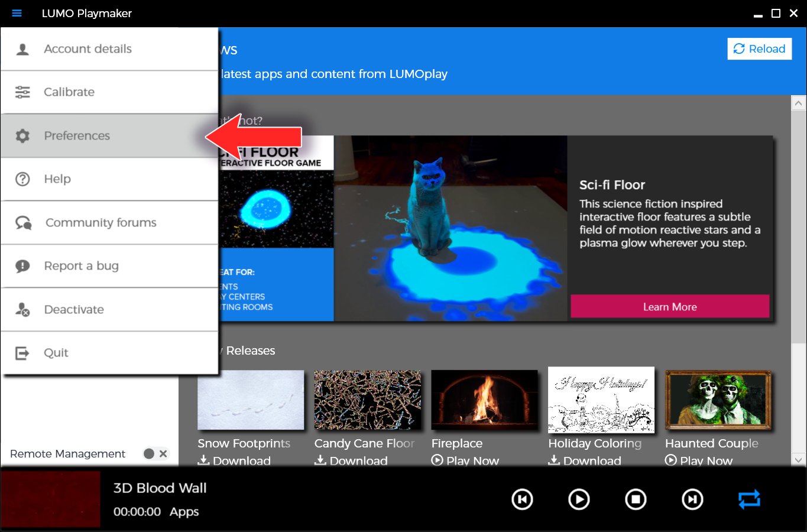Viewport: 807px width, 532px height.
Task: Open Account details menu entry
Action: [109, 49]
